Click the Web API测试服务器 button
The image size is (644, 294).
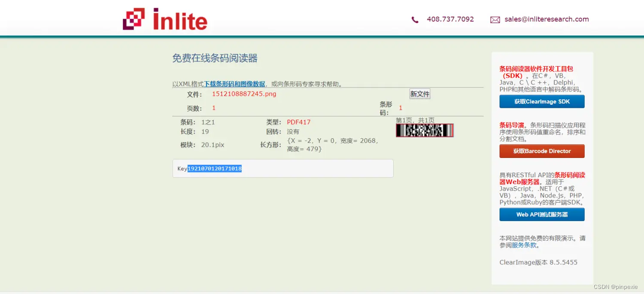tap(541, 214)
